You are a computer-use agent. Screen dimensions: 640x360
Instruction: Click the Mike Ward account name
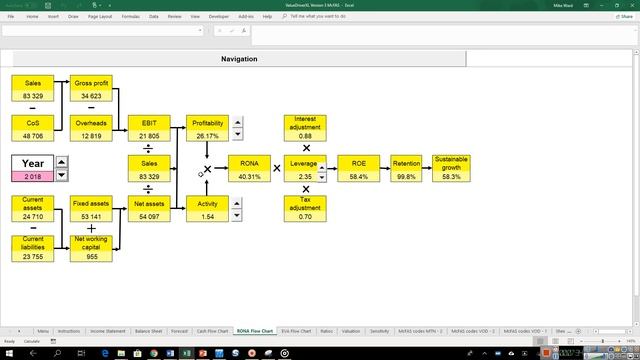(563, 5)
